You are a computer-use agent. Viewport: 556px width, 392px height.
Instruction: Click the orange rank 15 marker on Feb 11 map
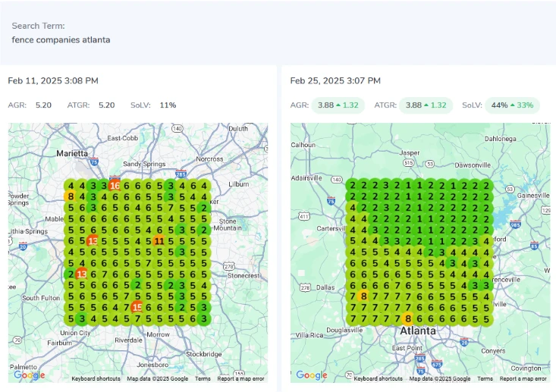[x=137, y=307]
